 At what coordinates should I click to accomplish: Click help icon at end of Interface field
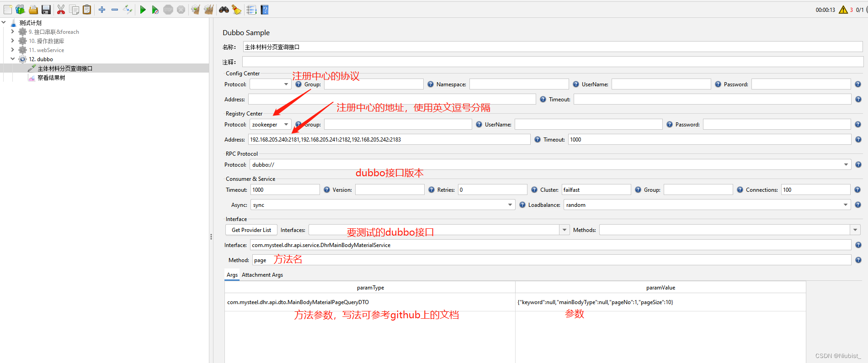click(858, 245)
